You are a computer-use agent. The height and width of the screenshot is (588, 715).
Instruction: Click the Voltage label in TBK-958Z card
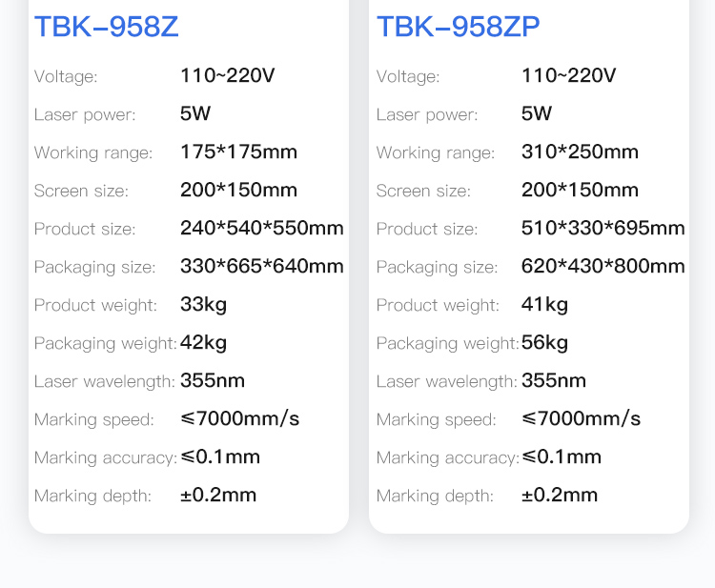click(66, 76)
